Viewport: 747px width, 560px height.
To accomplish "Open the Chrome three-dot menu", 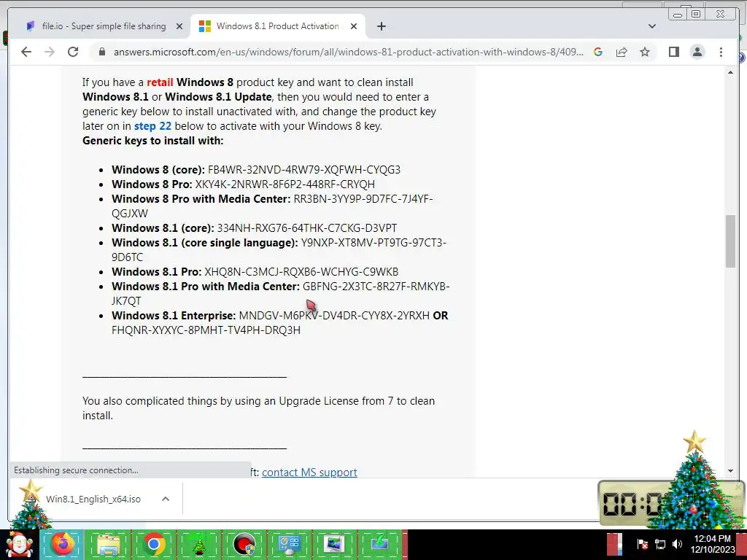I will coord(721,52).
